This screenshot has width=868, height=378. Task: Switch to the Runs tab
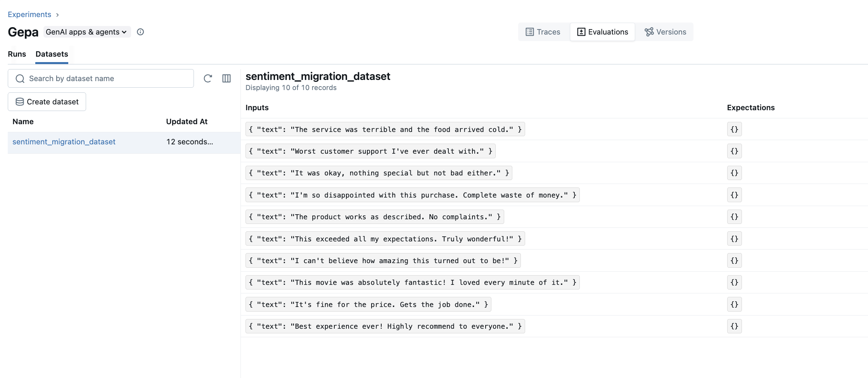click(x=17, y=54)
